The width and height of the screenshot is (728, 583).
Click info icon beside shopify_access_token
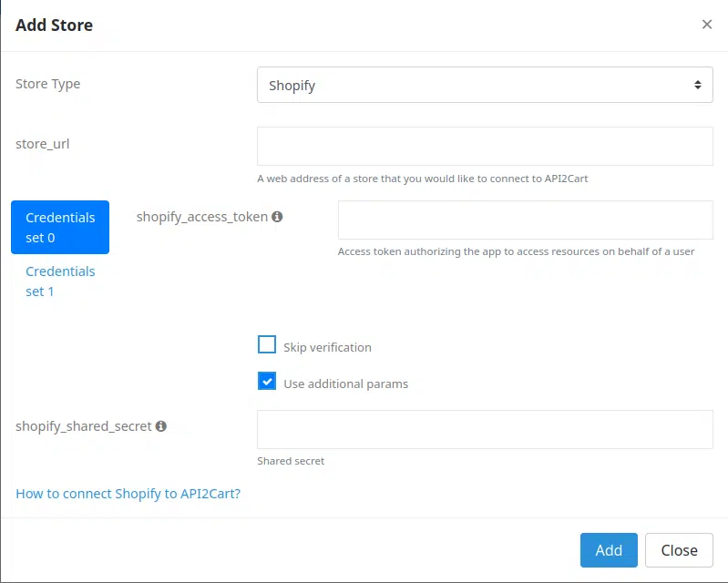(x=277, y=217)
